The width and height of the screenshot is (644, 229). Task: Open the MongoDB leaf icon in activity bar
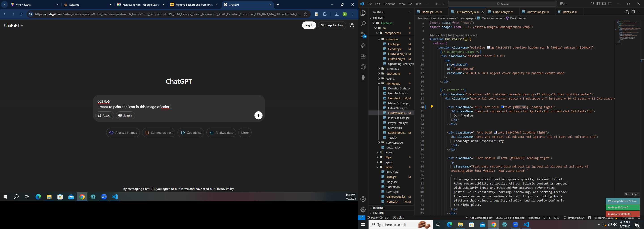click(363, 78)
